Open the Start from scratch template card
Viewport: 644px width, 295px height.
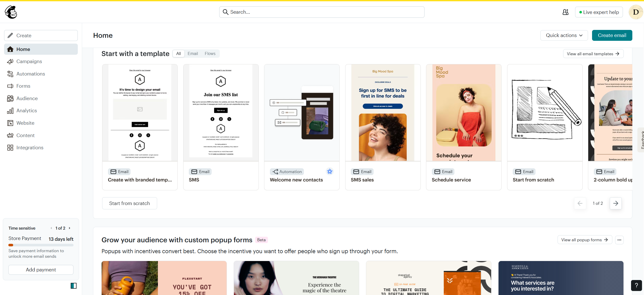pyautogui.click(x=545, y=127)
